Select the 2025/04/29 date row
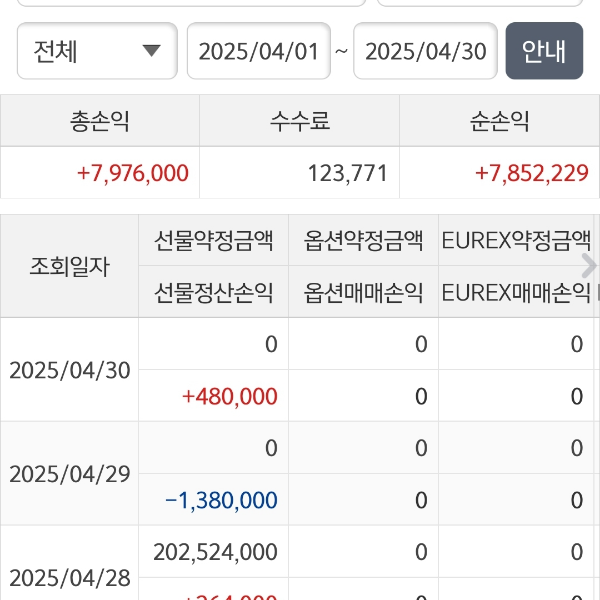The width and height of the screenshot is (600, 600). (70, 474)
